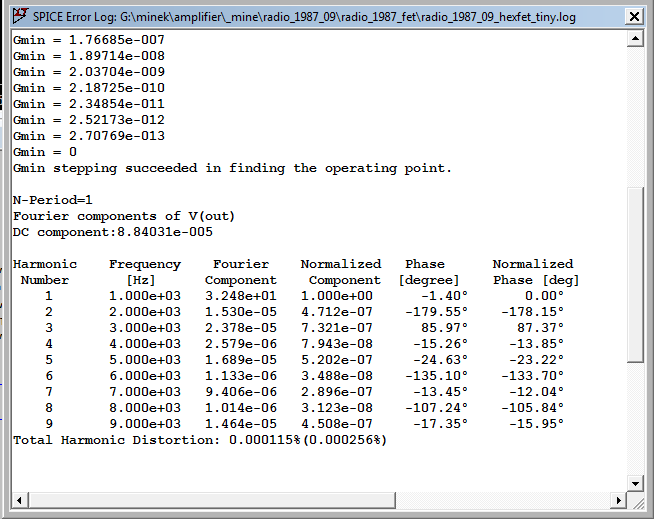Click the vertical scrollbar thumb
This screenshot has width=654, height=519.
pos(635,276)
